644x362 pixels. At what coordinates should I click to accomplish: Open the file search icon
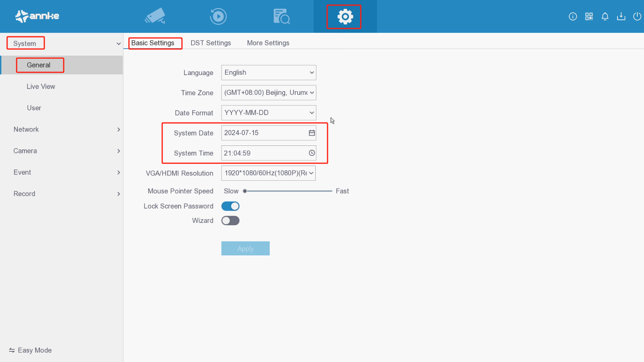[281, 16]
